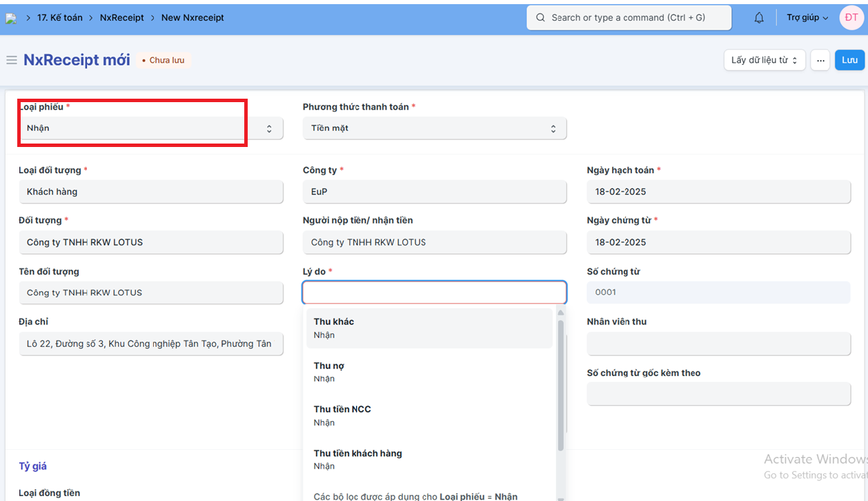Expand the Loại phiếu dropdown
868x501 pixels.
coord(150,128)
